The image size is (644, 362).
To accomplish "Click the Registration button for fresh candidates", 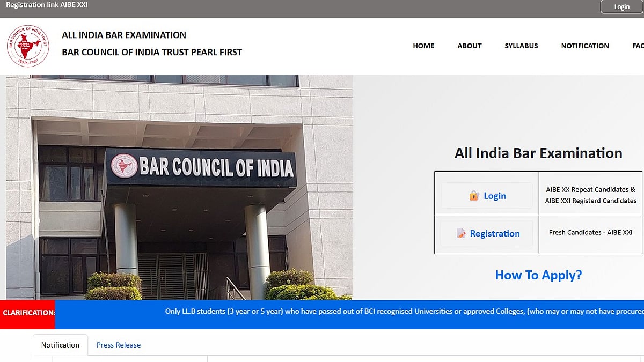I will pos(487,233).
